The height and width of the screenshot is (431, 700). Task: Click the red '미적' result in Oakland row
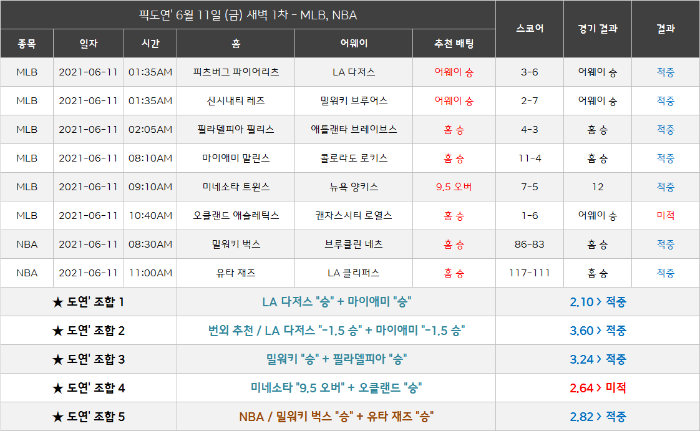[x=666, y=215]
